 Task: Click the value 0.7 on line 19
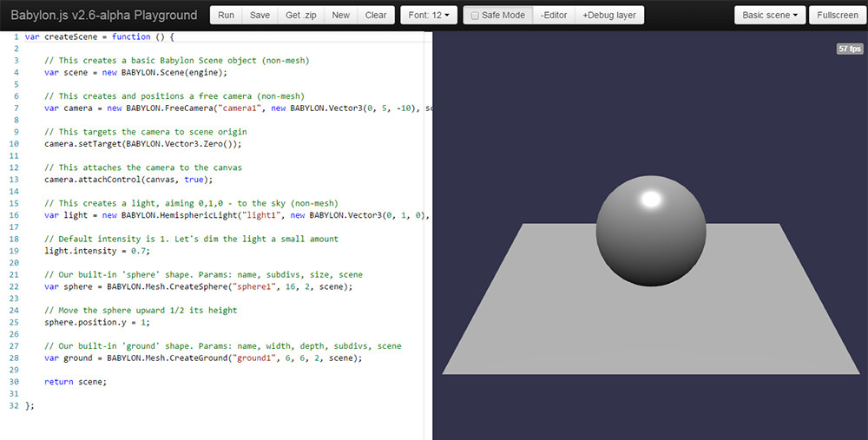point(138,251)
